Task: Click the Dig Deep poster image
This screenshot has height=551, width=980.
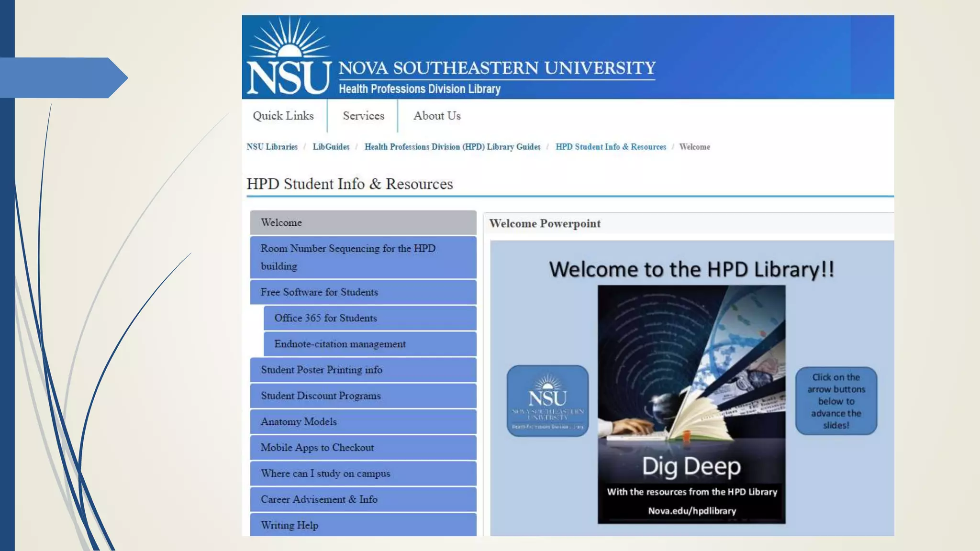Action: (691, 404)
